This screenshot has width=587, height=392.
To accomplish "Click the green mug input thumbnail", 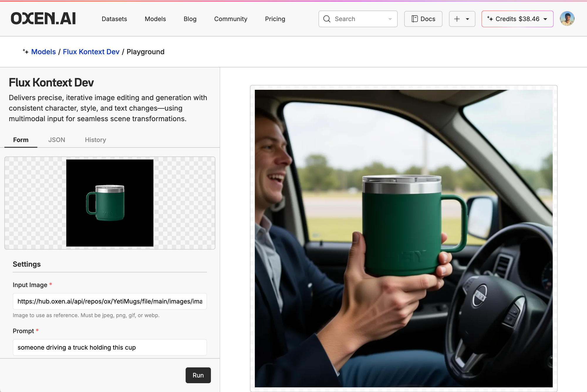I will 110,203.
